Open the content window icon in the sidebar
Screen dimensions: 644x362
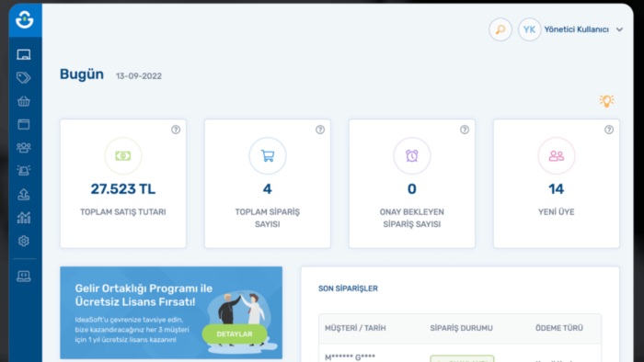24,124
